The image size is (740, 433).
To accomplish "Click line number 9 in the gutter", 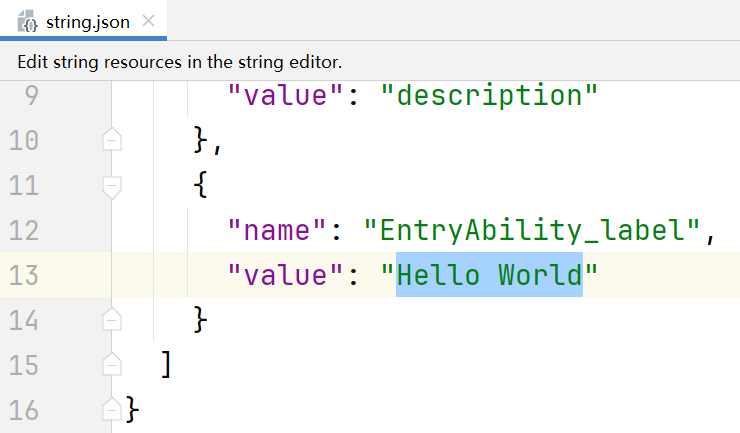I will coord(31,96).
